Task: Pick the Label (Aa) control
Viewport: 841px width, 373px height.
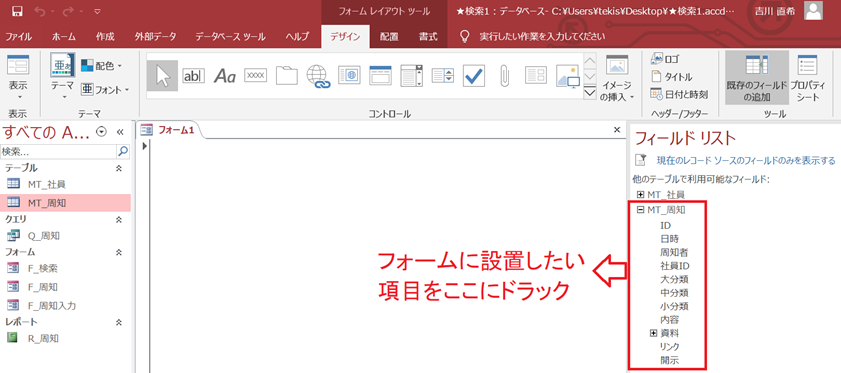Action: point(225,76)
